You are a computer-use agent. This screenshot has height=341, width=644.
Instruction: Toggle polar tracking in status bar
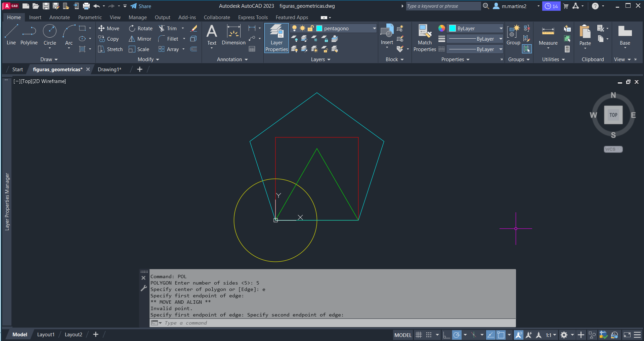457,335
